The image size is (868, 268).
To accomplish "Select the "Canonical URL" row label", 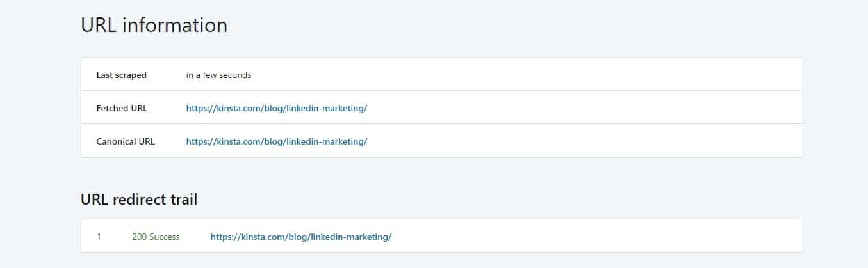I will click(x=126, y=141).
